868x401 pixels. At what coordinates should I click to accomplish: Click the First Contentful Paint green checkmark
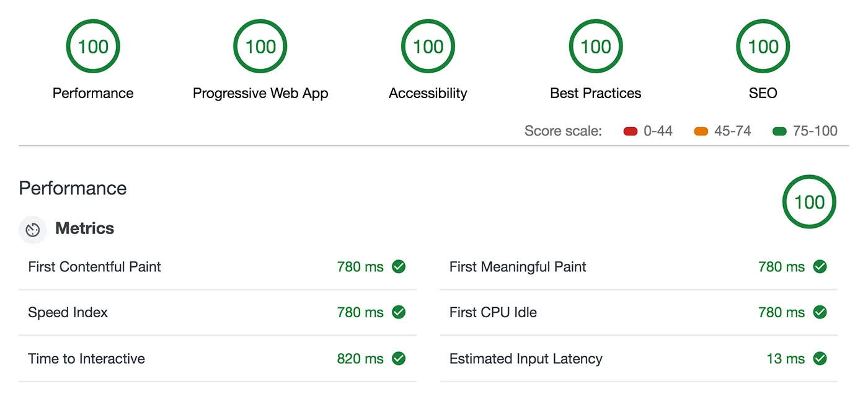[399, 267]
